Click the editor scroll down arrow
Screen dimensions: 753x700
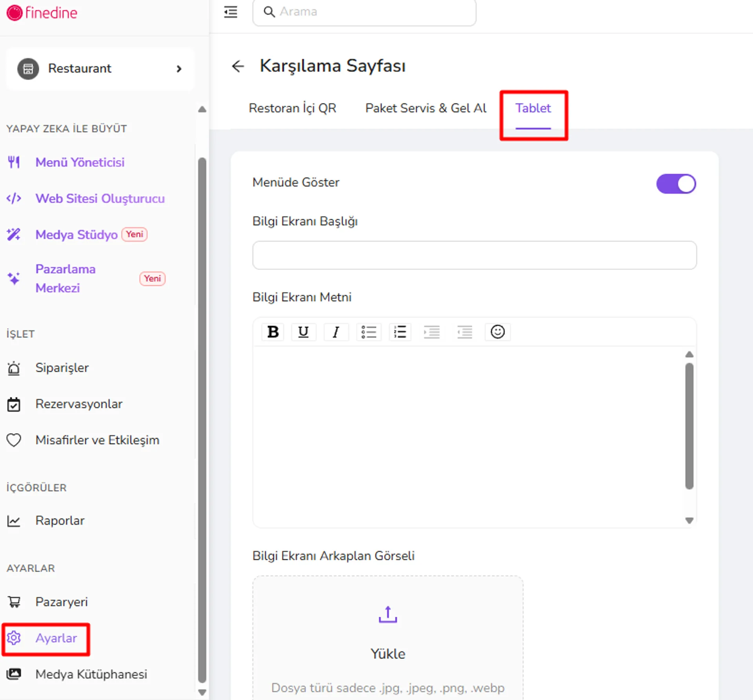tap(689, 520)
